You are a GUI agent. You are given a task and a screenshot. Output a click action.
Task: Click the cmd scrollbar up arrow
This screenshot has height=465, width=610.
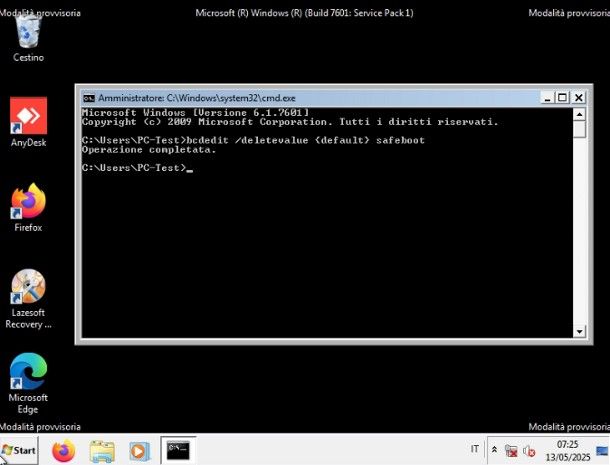point(579,114)
